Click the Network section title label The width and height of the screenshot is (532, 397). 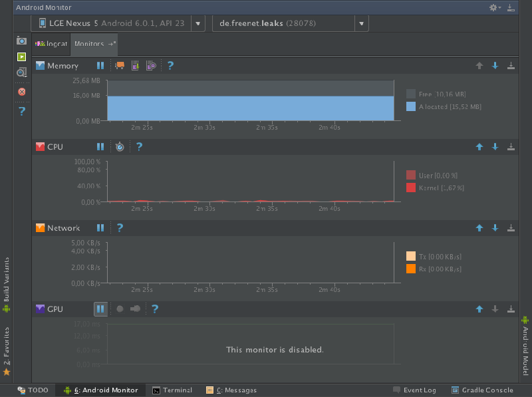tap(63, 228)
